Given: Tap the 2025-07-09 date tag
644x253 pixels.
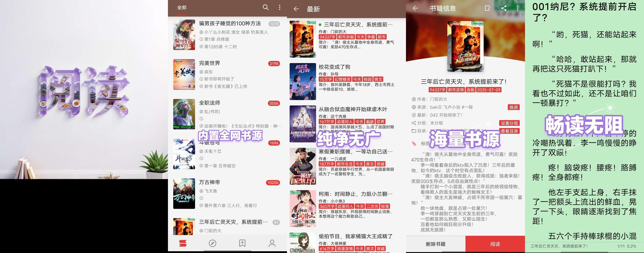Looking at the screenshot, I should (x=489, y=90).
